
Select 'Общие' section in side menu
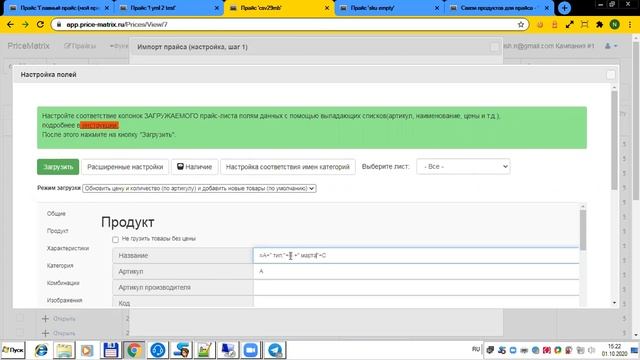pyautogui.click(x=56, y=213)
